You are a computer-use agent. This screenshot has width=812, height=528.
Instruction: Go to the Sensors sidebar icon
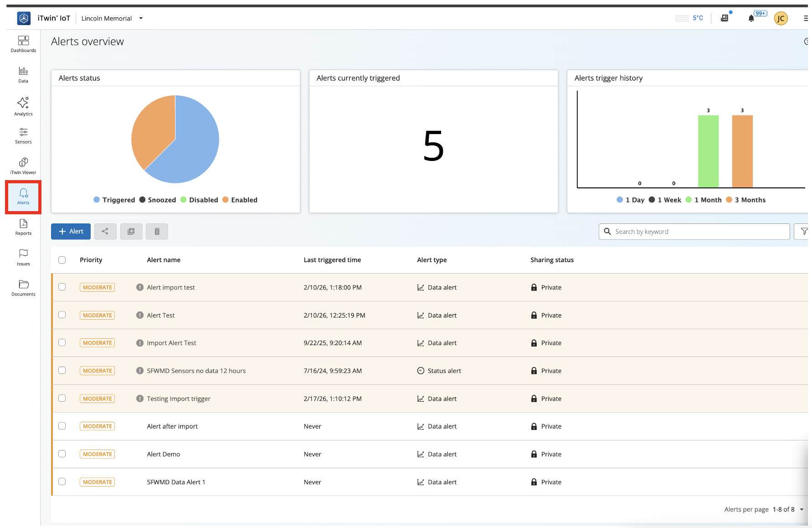coord(23,135)
